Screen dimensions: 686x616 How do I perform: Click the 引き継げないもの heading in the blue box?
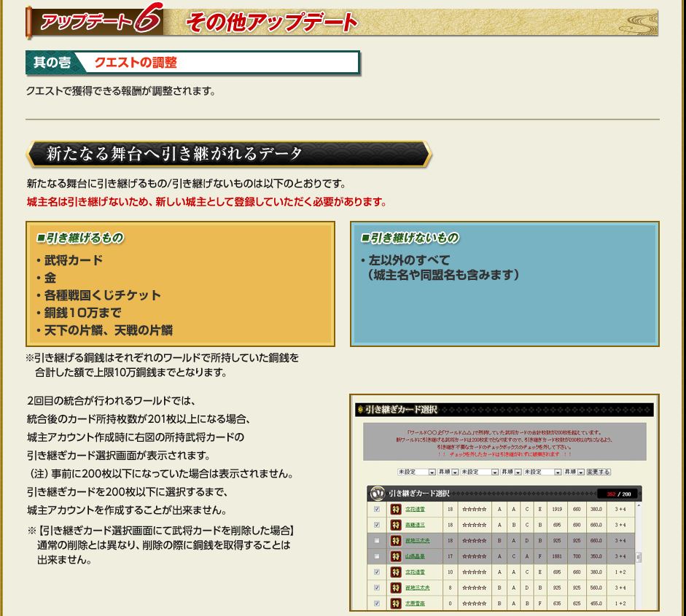tap(410, 238)
